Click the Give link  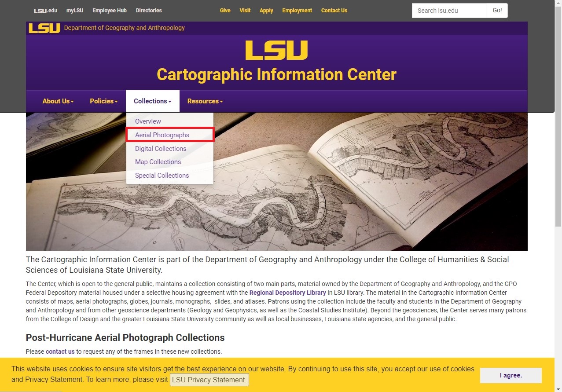(x=225, y=11)
